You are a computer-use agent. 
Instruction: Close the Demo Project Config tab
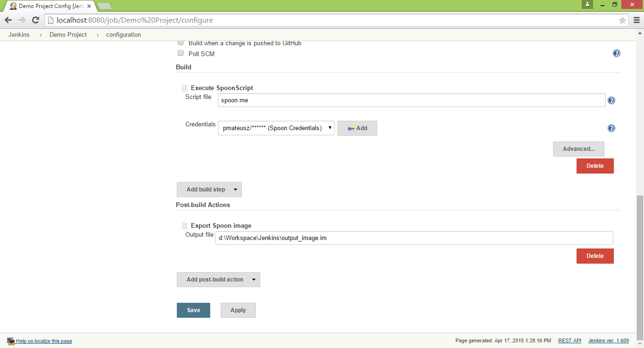[x=89, y=6]
